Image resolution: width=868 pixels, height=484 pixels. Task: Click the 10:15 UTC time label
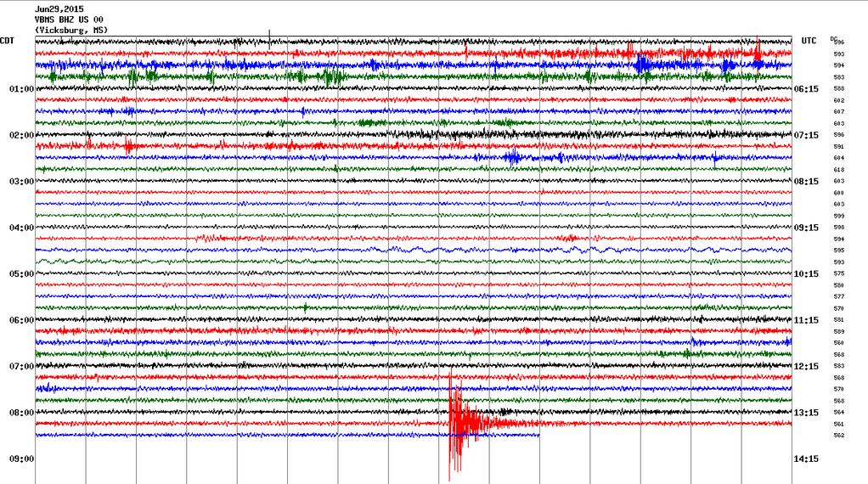[806, 273]
